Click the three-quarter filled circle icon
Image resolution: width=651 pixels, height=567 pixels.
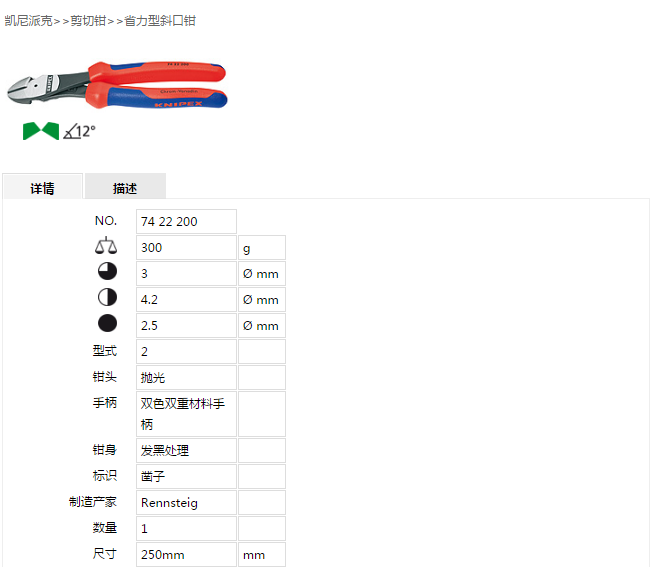click(x=107, y=271)
